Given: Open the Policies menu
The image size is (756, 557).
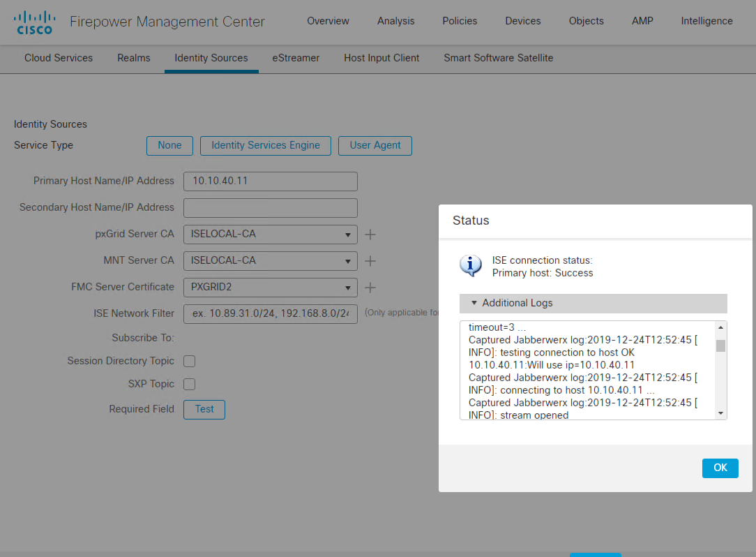Looking at the screenshot, I should click(x=460, y=21).
